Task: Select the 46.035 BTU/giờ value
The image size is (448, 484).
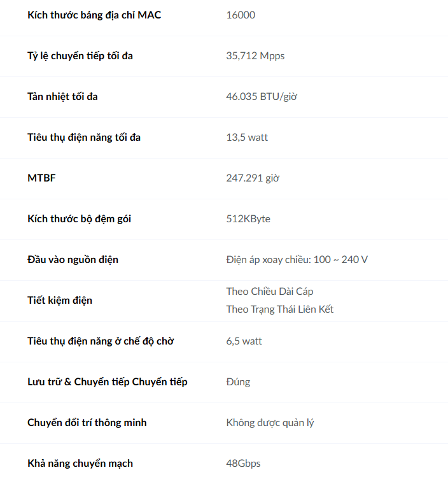Action: 262,97
